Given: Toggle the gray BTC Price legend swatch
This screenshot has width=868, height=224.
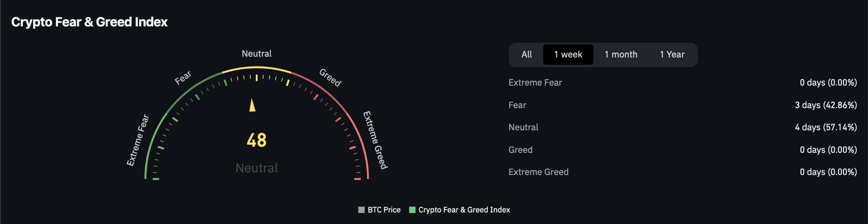Looking at the screenshot, I should point(361,210).
